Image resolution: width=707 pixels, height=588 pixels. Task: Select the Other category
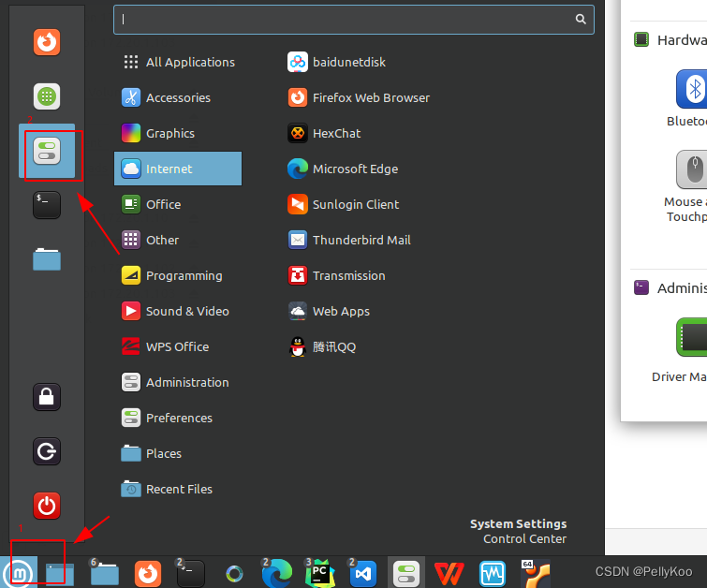[178, 240]
